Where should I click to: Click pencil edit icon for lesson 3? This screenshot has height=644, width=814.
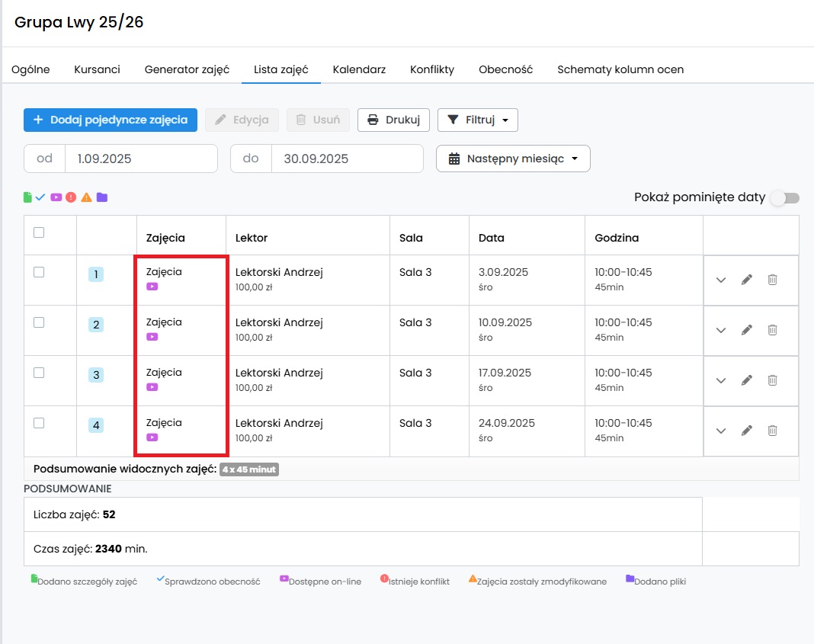[746, 380]
